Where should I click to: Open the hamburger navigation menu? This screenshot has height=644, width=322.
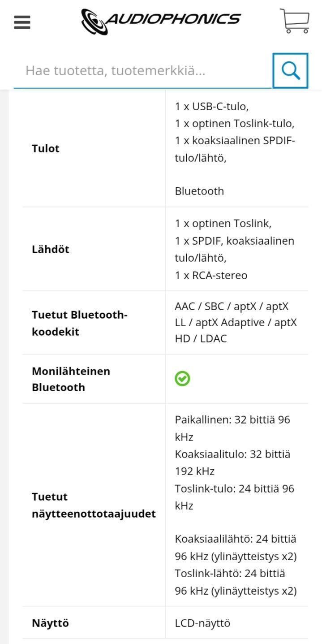(x=22, y=22)
